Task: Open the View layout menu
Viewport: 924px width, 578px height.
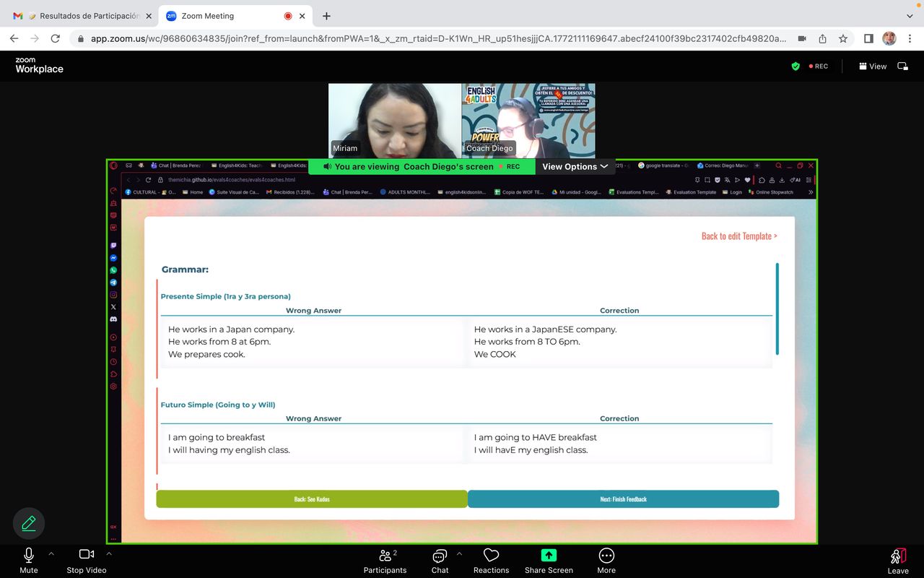Action: (x=873, y=66)
